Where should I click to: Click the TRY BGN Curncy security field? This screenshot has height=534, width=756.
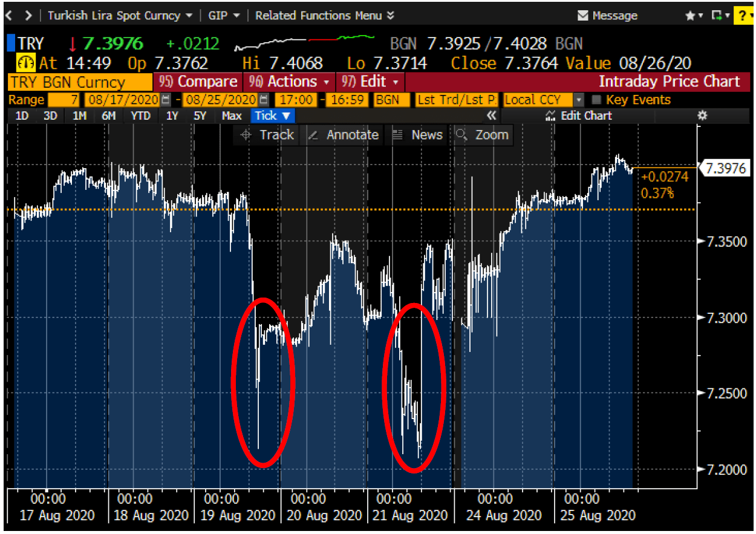tap(79, 82)
